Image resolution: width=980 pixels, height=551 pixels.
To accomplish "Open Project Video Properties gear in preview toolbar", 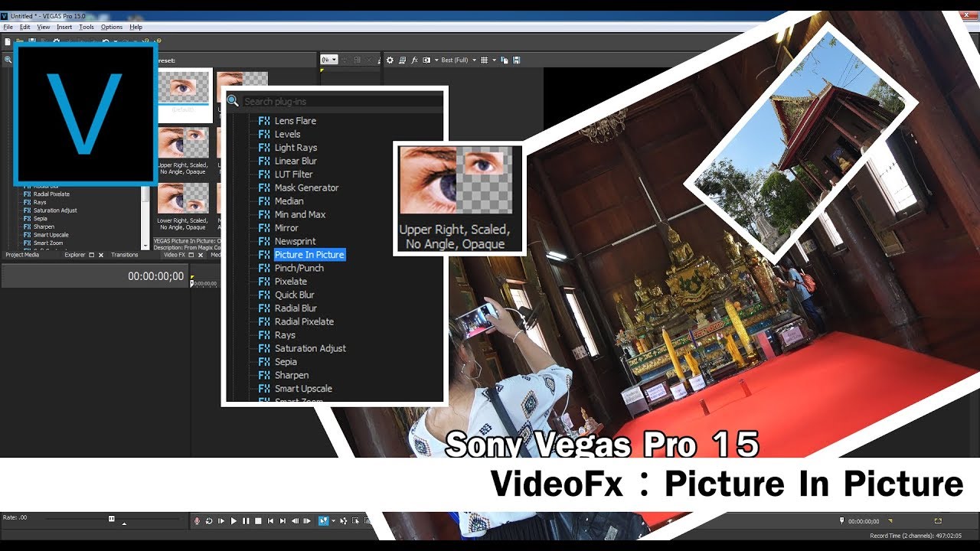I will 390,60.
